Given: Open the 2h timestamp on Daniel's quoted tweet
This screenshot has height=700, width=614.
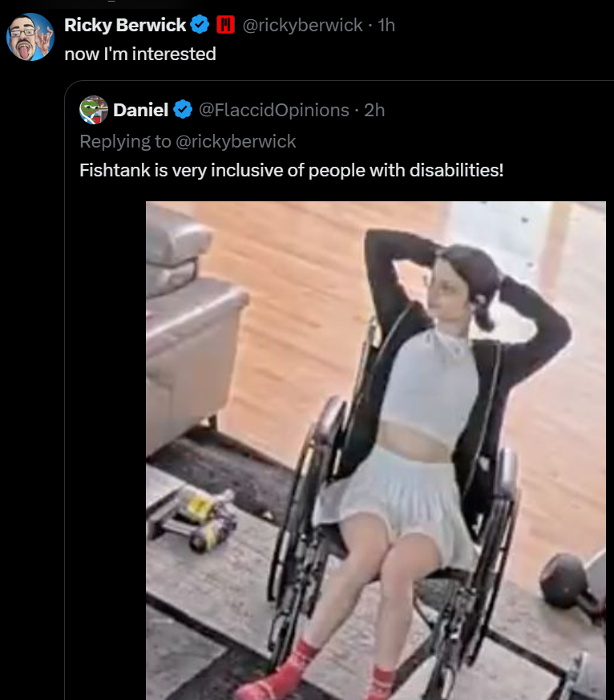Looking at the screenshot, I should pos(374,111).
